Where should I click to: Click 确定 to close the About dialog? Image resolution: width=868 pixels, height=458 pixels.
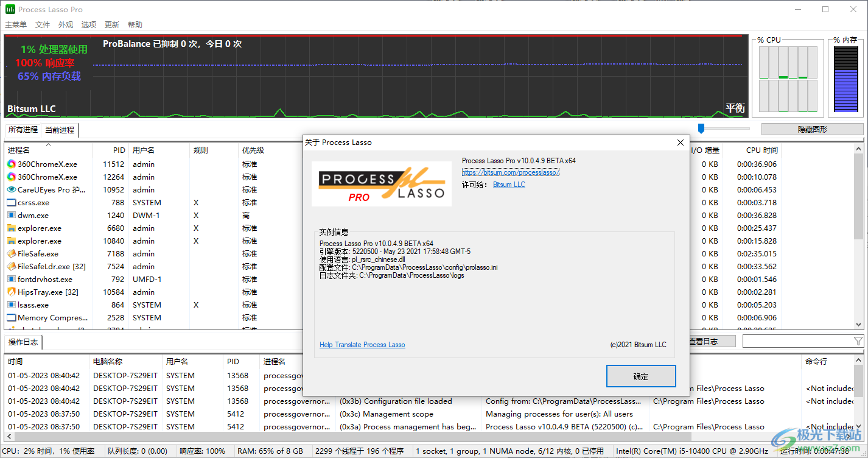point(641,376)
